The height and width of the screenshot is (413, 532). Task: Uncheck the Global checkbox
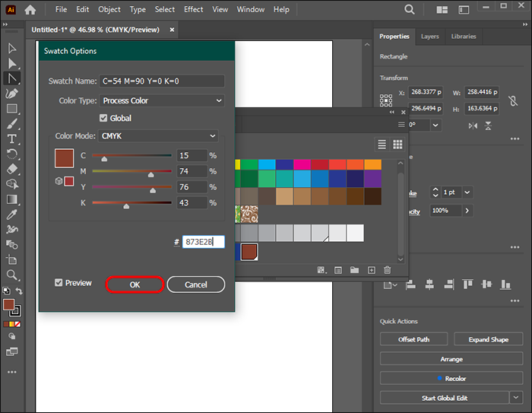coord(104,119)
